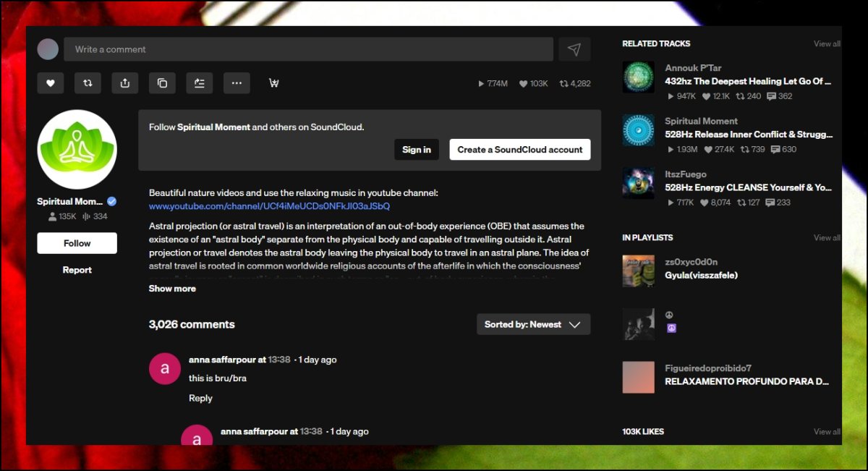Report this track
The height and width of the screenshot is (471, 868).
[77, 270]
